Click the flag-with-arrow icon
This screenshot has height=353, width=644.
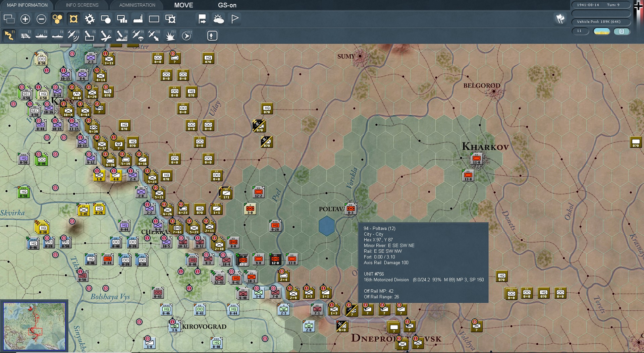(x=202, y=19)
